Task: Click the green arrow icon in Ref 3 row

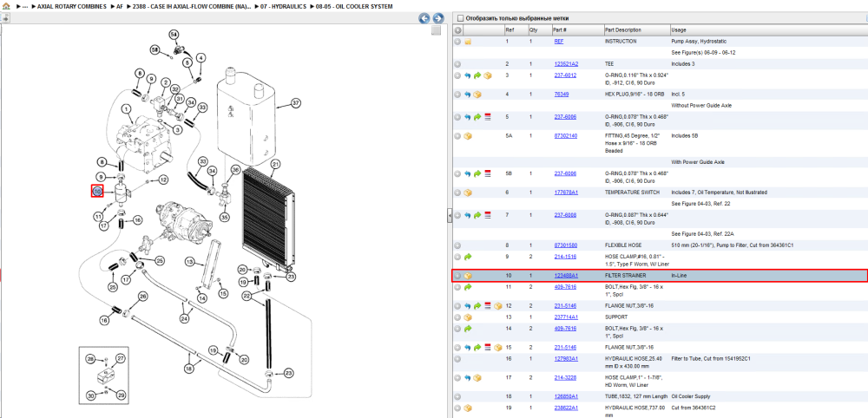Action: point(477,75)
